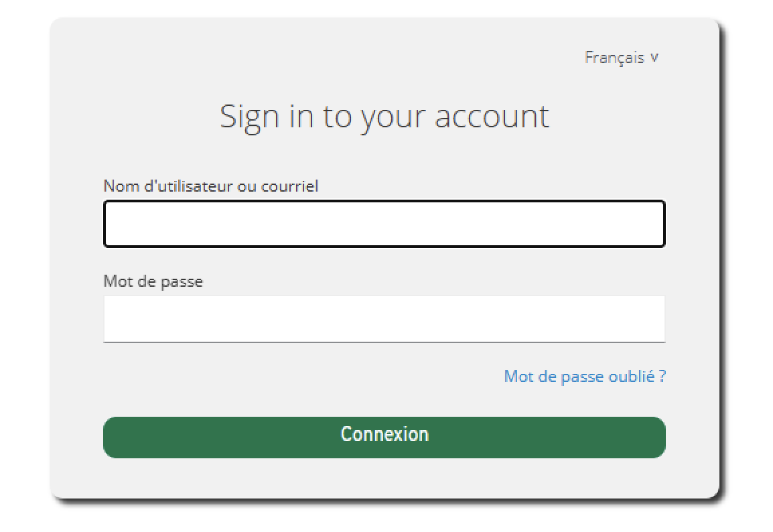Select the Nom d'utilisateur ou courriel box
The image size is (773, 532).
[384, 223]
